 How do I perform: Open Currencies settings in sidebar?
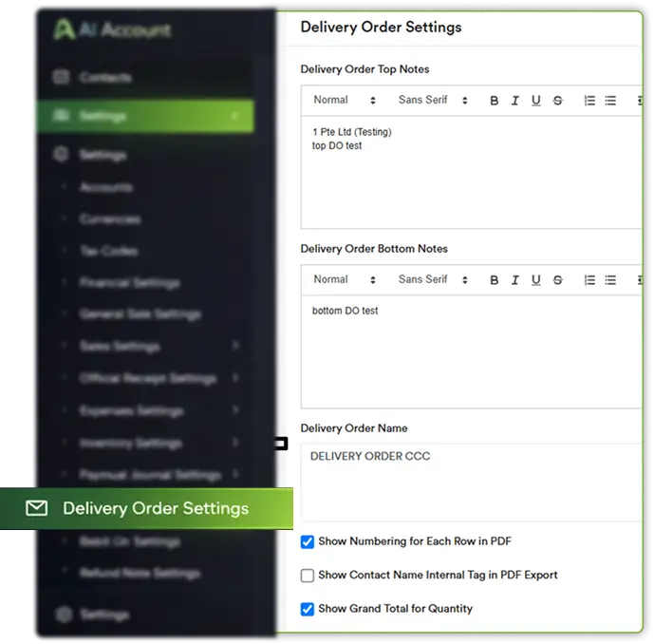tap(110, 219)
